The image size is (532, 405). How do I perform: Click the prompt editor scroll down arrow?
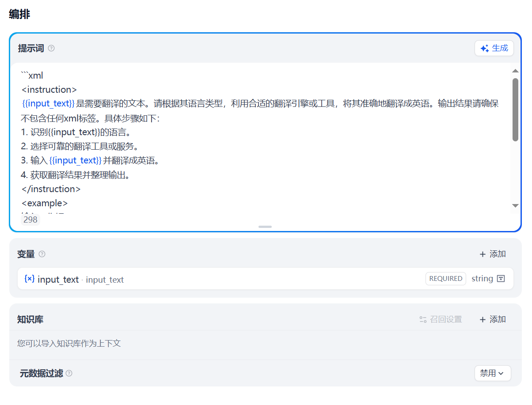(x=515, y=206)
